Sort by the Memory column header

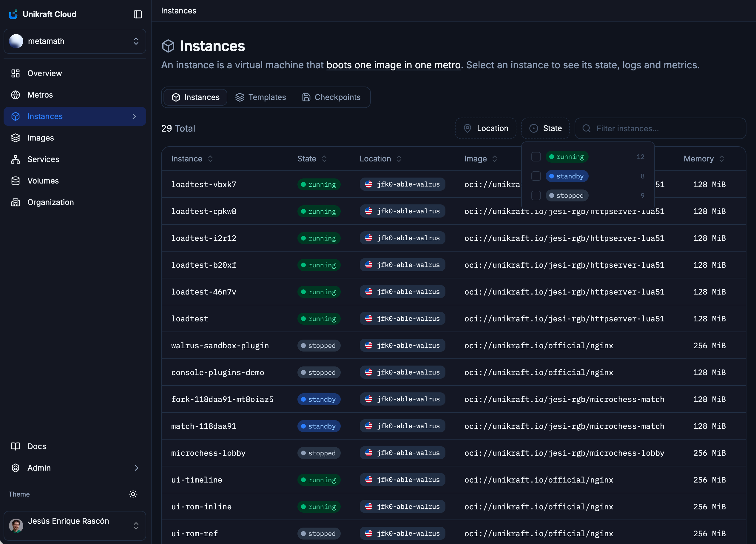point(704,159)
